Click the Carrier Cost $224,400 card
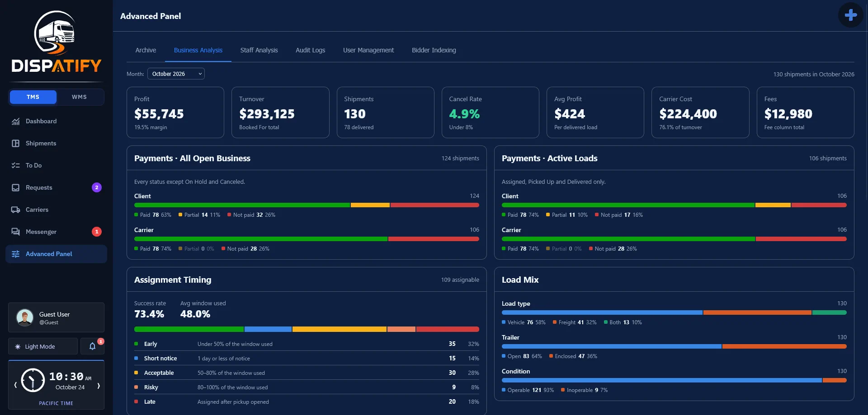This screenshot has width=868, height=415. tap(700, 112)
